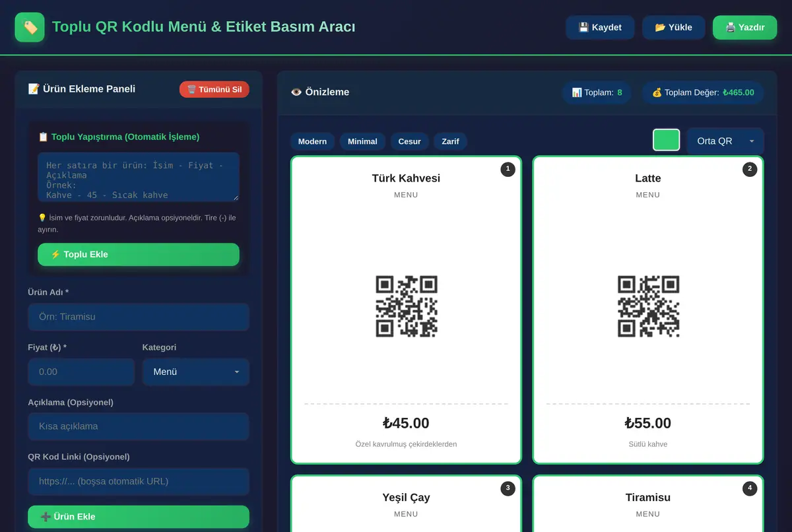Click the QR Kod Linki URL field
The image size is (792, 532).
tap(139, 481)
